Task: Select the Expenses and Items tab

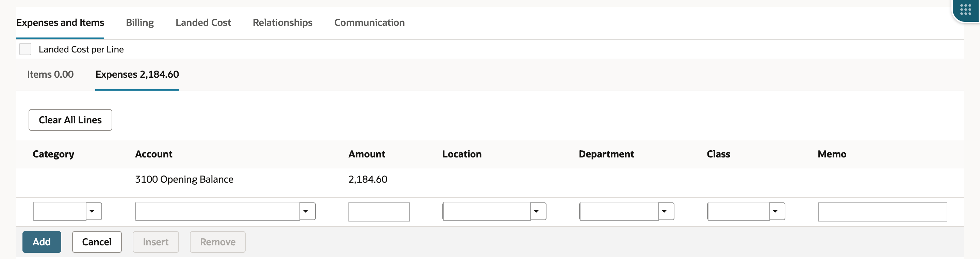Action: click(x=60, y=22)
